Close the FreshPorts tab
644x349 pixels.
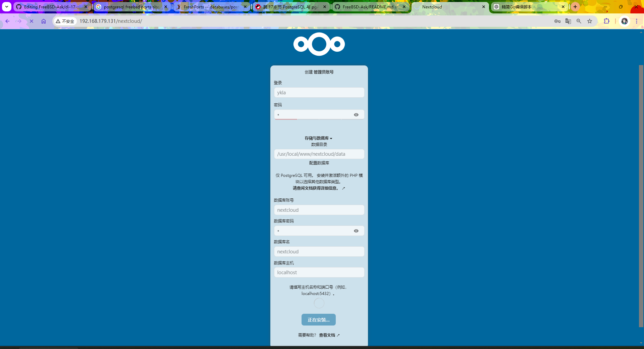[x=245, y=7]
